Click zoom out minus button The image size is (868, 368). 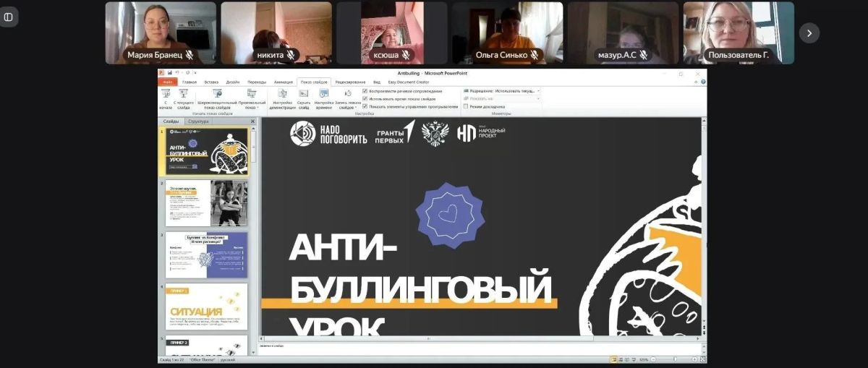point(653,359)
